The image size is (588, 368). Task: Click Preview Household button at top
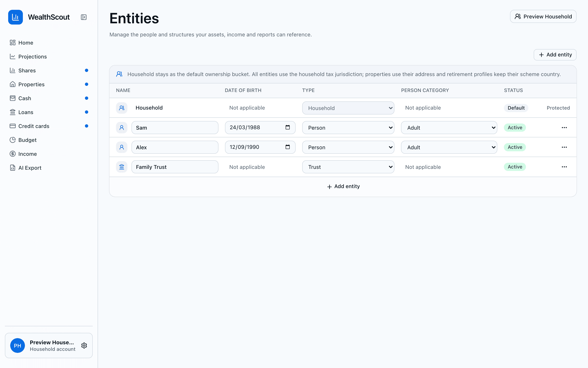543,16
